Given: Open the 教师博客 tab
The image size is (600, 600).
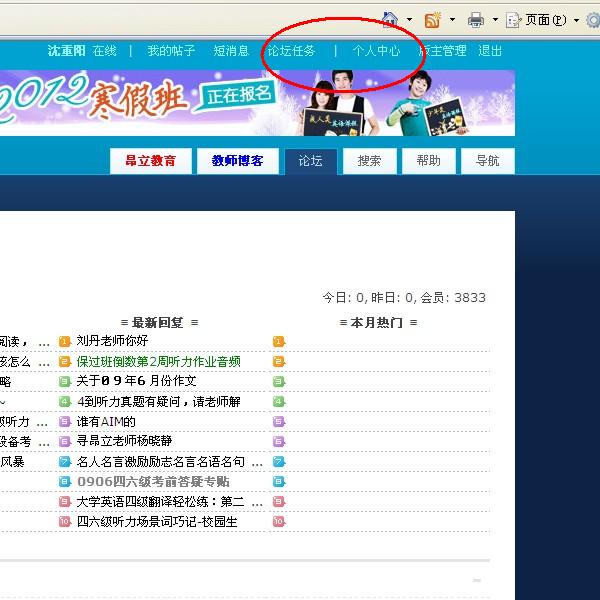Looking at the screenshot, I should (x=237, y=161).
